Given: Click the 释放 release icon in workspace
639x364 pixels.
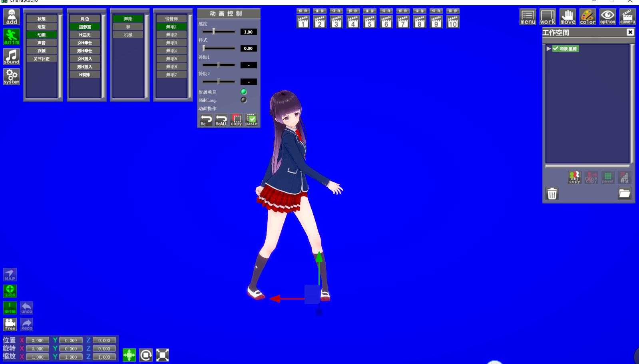Looking at the screenshot, I should (x=625, y=178).
